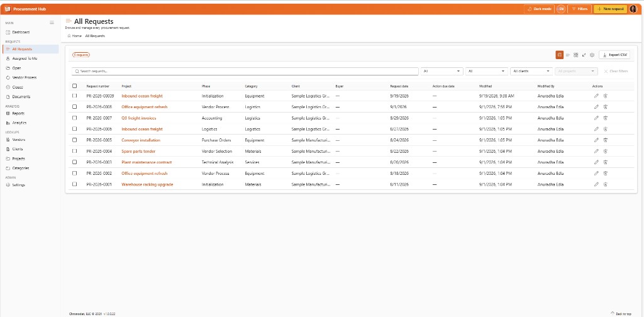
Task: Check the row PR-2026-0005 checkbox
Action: [x=74, y=140]
